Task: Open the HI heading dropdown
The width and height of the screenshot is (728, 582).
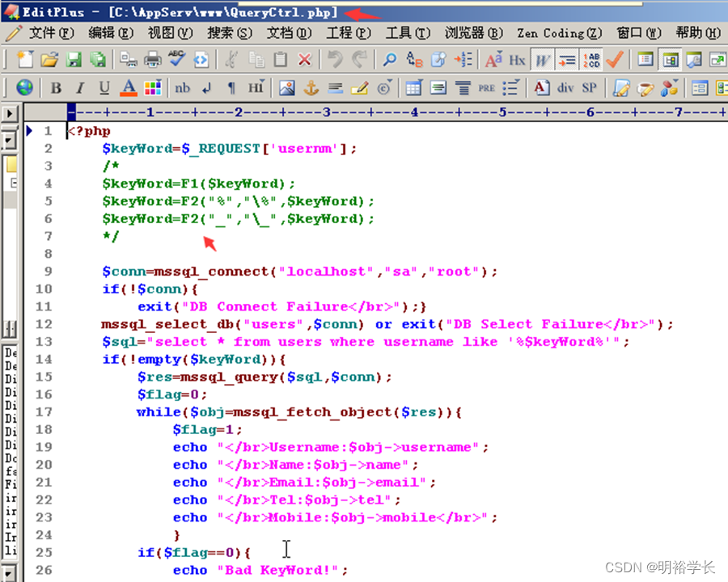Action: click(256, 87)
